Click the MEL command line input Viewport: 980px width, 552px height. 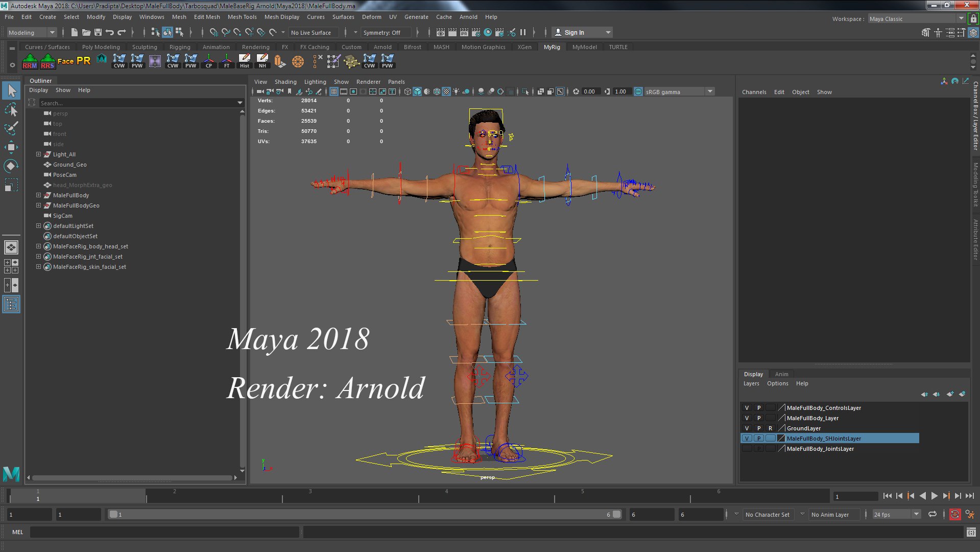pyautogui.click(x=164, y=532)
